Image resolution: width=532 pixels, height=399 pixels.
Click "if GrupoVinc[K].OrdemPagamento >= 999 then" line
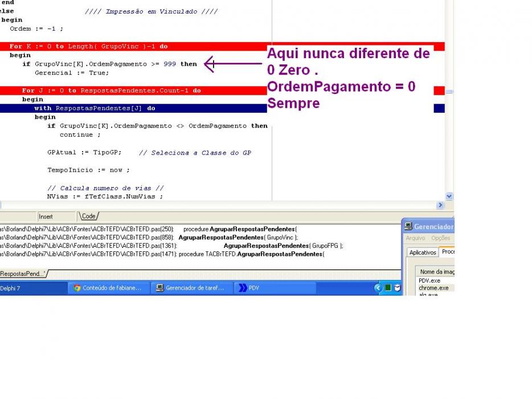pyautogui.click(x=109, y=64)
